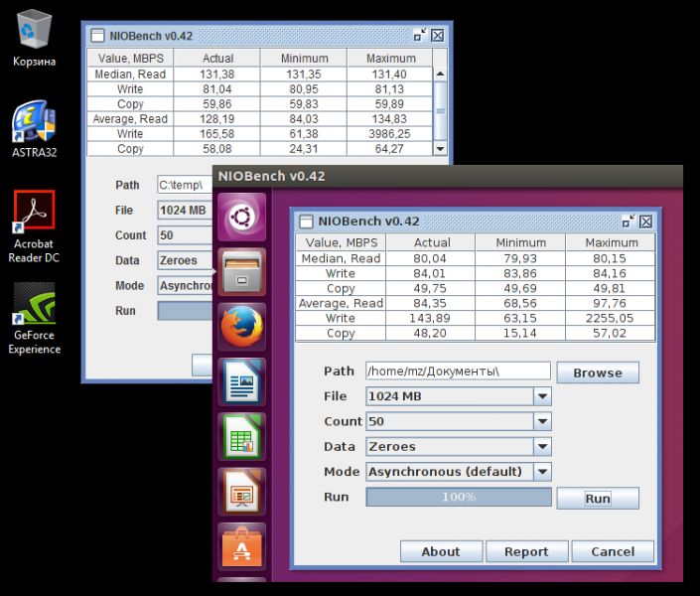Click the About button
The width and height of the screenshot is (700, 596).
(441, 551)
